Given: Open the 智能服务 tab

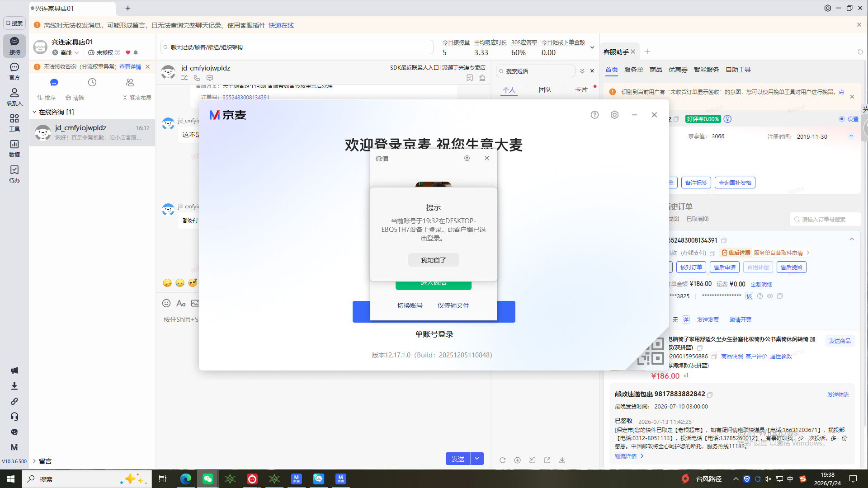Looking at the screenshot, I should [706, 70].
